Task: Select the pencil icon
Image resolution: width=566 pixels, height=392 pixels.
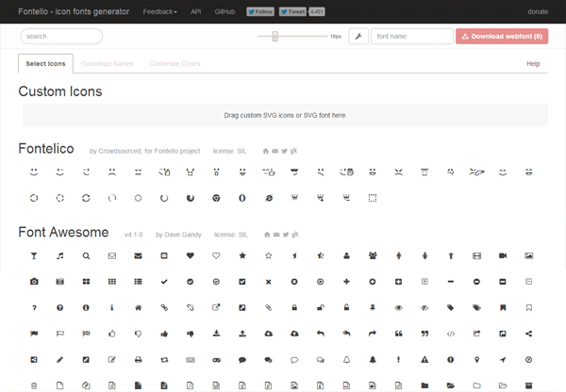Action: (60, 360)
